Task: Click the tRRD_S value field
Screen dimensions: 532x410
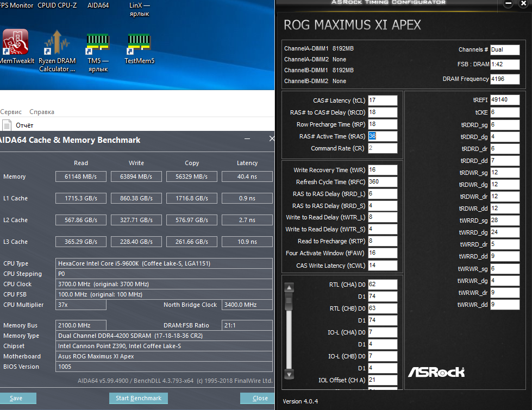Action: coord(383,205)
